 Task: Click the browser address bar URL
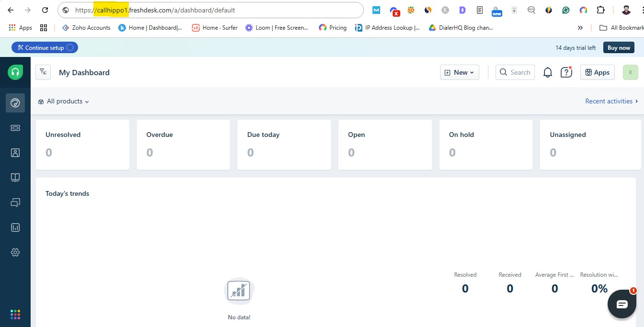[x=211, y=10]
